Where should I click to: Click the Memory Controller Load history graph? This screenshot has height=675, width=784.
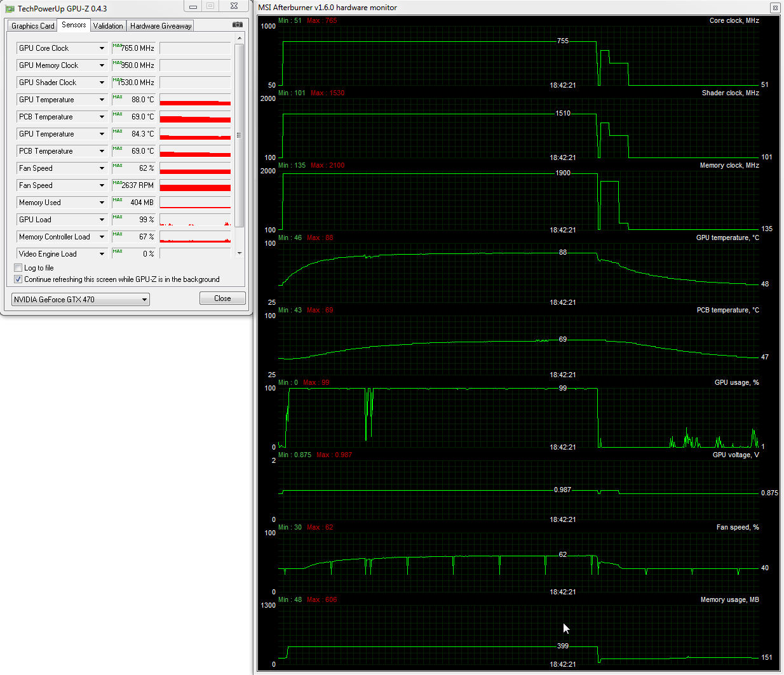tap(195, 237)
